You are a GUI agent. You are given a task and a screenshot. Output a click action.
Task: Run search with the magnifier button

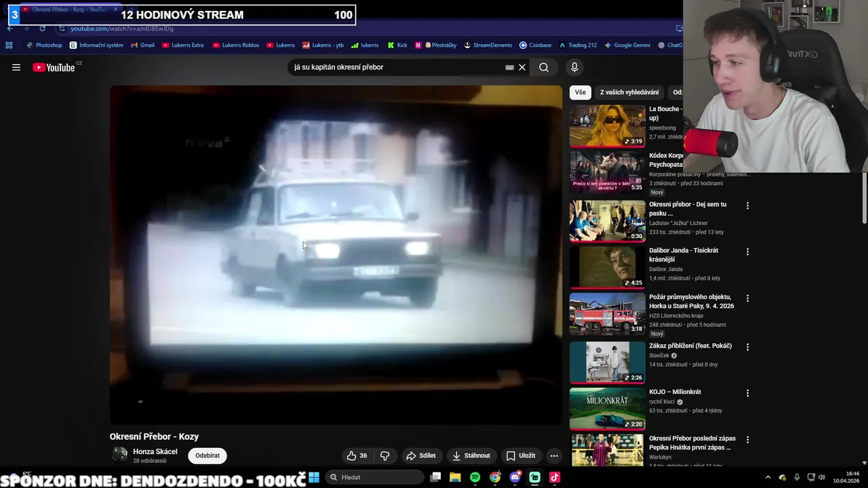coord(544,67)
